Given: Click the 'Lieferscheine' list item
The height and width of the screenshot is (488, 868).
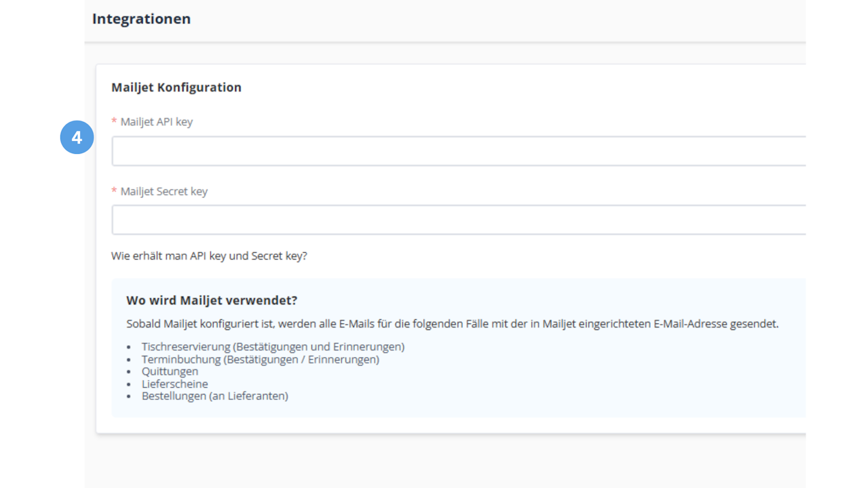Looking at the screenshot, I should point(175,384).
